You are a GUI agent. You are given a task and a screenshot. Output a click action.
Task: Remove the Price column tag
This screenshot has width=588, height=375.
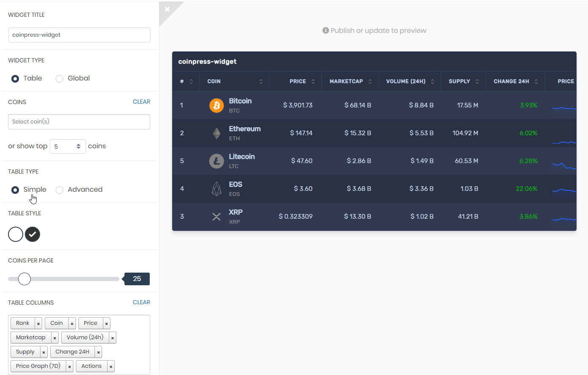pyautogui.click(x=107, y=324)
